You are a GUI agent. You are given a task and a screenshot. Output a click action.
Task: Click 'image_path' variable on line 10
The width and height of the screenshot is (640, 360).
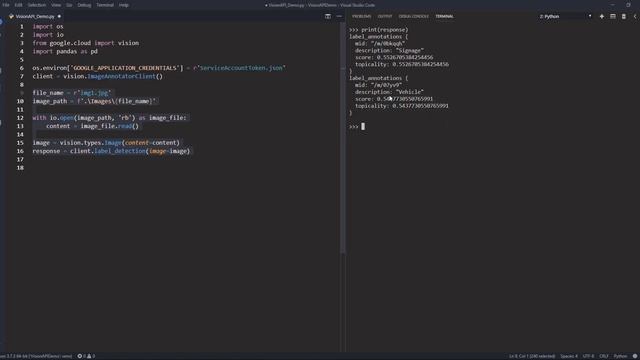click(49, 101)
